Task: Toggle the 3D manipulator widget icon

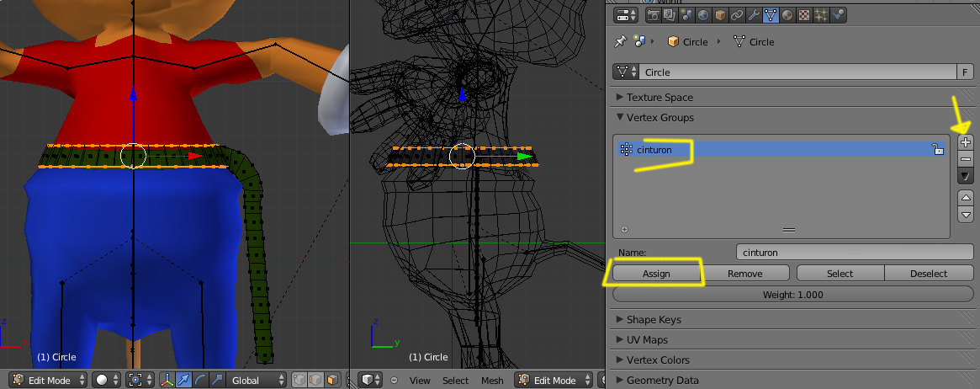Action: point(167,380)
